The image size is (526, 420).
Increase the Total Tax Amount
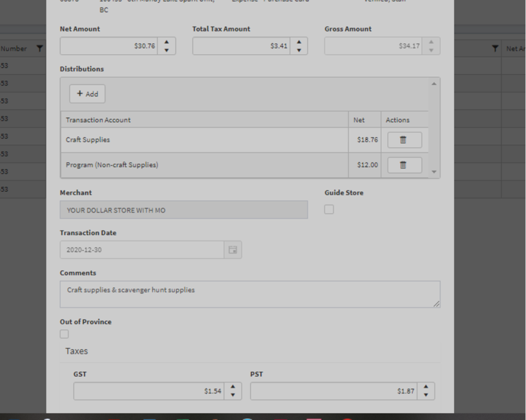click(x=299, y=42)
